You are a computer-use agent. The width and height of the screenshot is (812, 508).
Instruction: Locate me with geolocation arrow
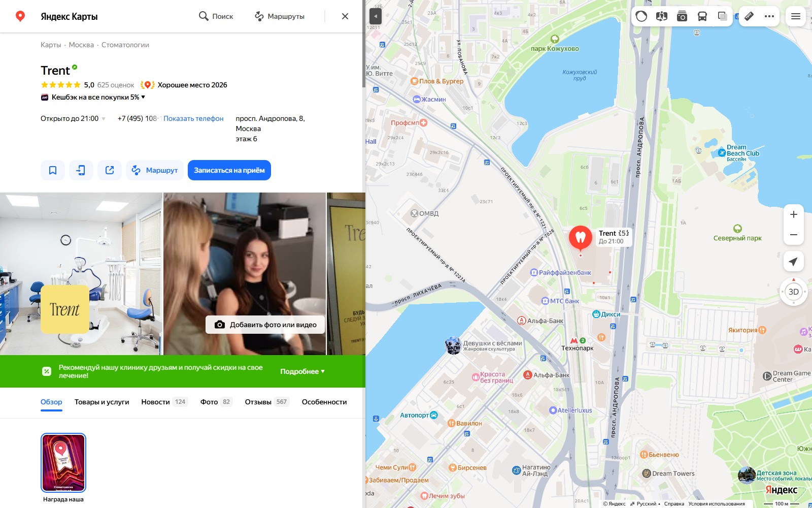coord(794,261)
